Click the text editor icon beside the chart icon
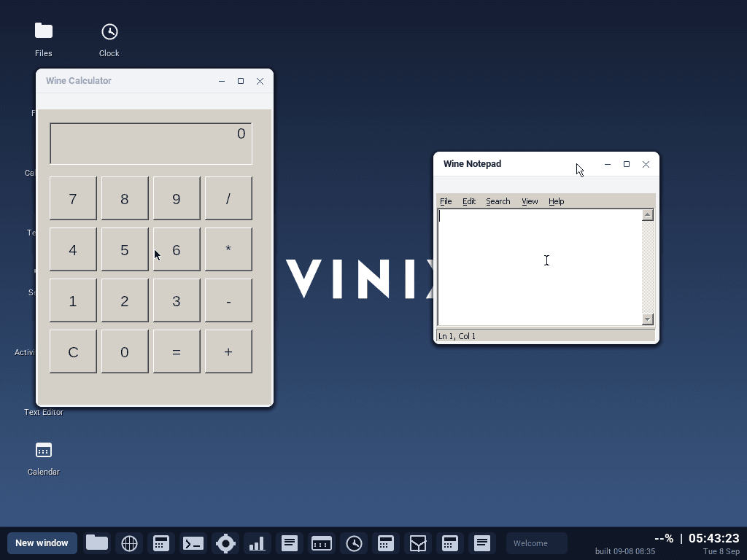747x560 pixels. click(x=290, y=542)
